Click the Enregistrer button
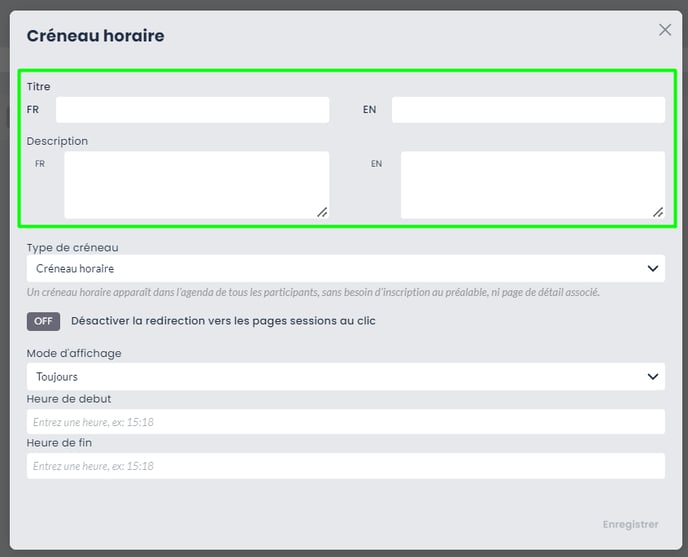 point(630,525)
